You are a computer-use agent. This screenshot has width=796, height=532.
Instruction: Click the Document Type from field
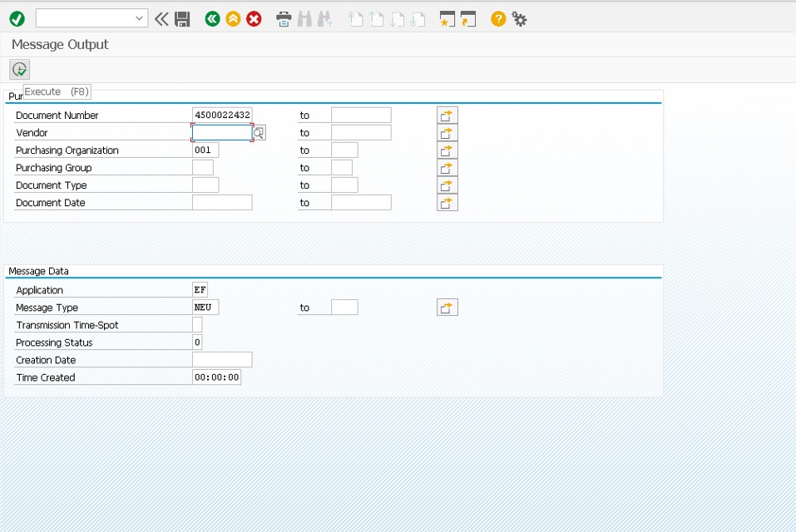pyautogui.click(x=205, y=185)
